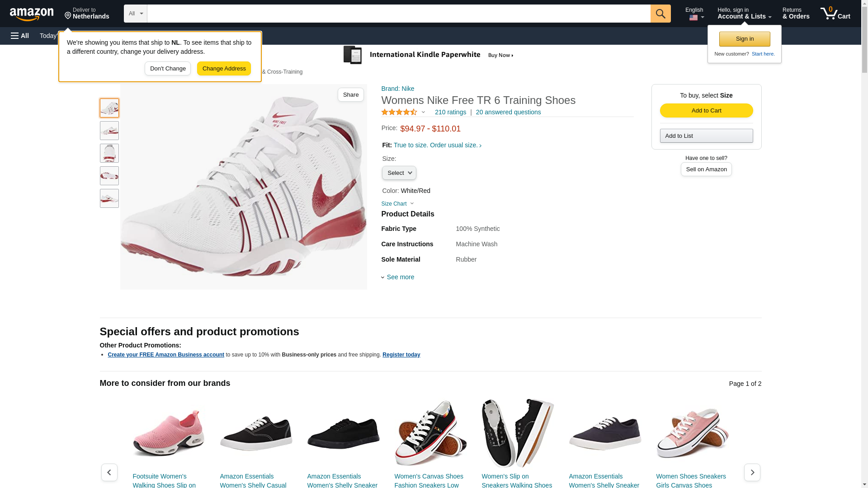Click the Amazon logo
Viewport: 868px width, 488px height.
tap(32, 14)
